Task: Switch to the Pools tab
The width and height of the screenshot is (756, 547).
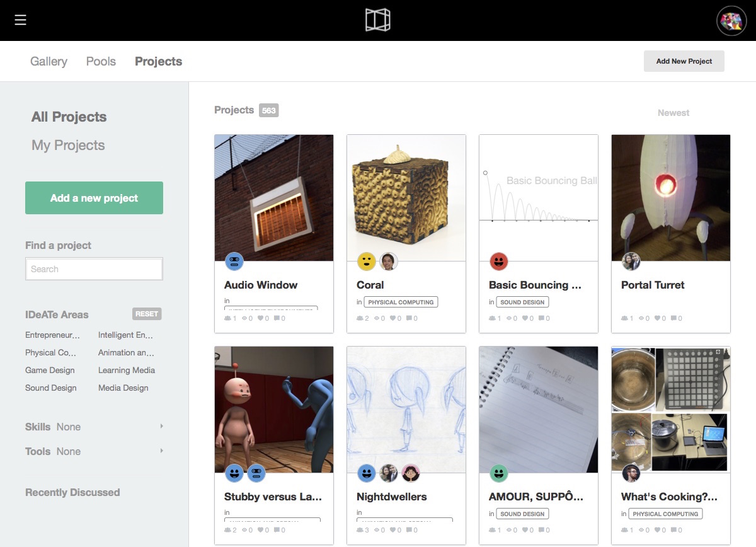Action: tap(101, 61)
